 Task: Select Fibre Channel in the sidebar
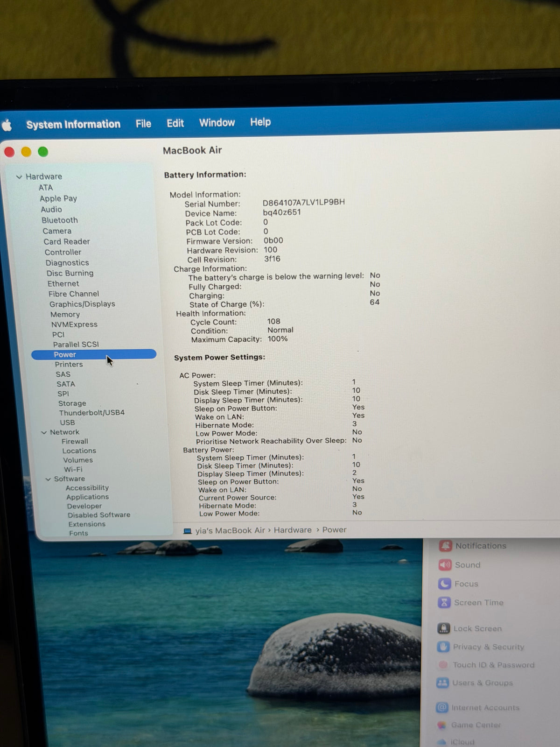click(x=74, y=294)
